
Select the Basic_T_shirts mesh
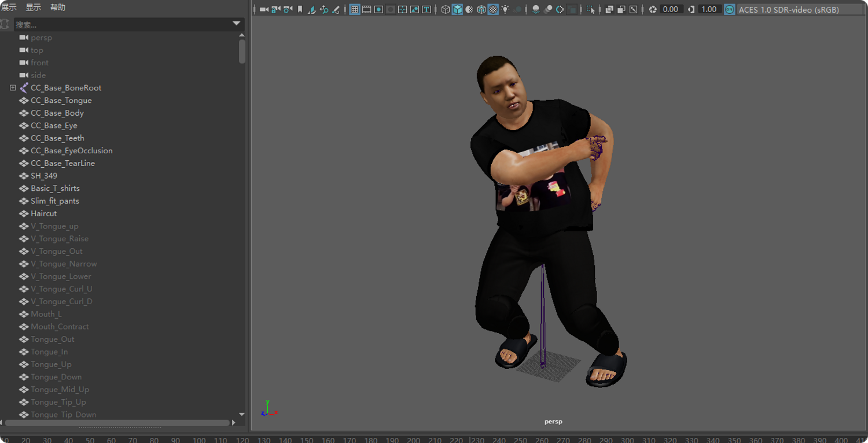coord(55,189)
